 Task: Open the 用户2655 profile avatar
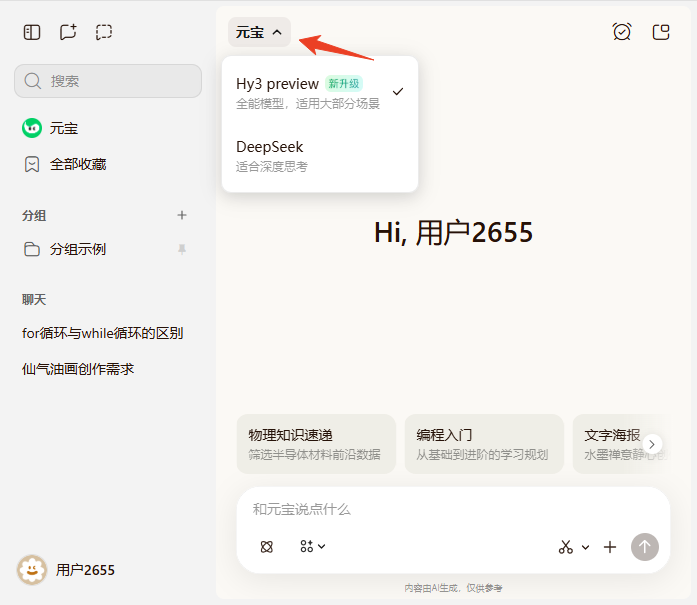tap(32, 569)
